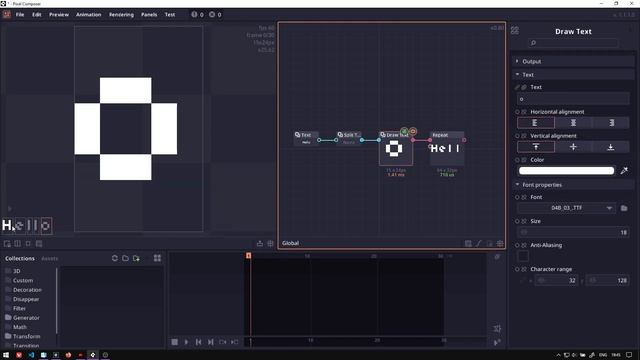Set horizontal alignment to center

point(573,123)
